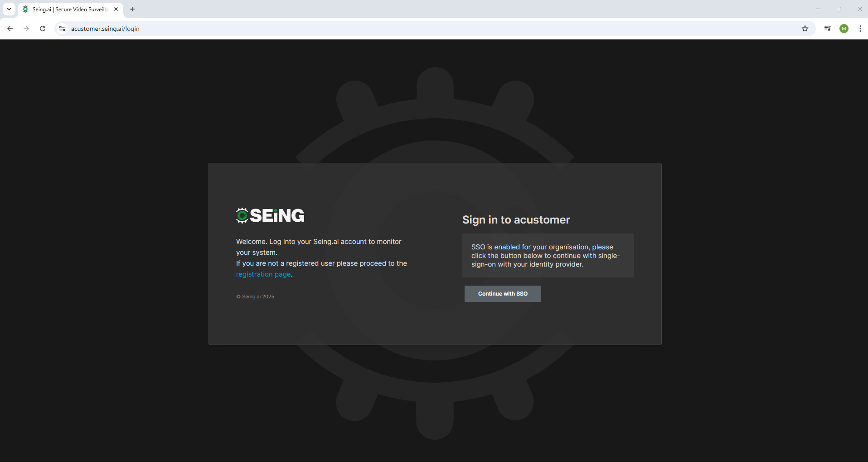Click the Seing gear-eye logo on the login card
The image size is (868, 462).
(x=242, y=215)
